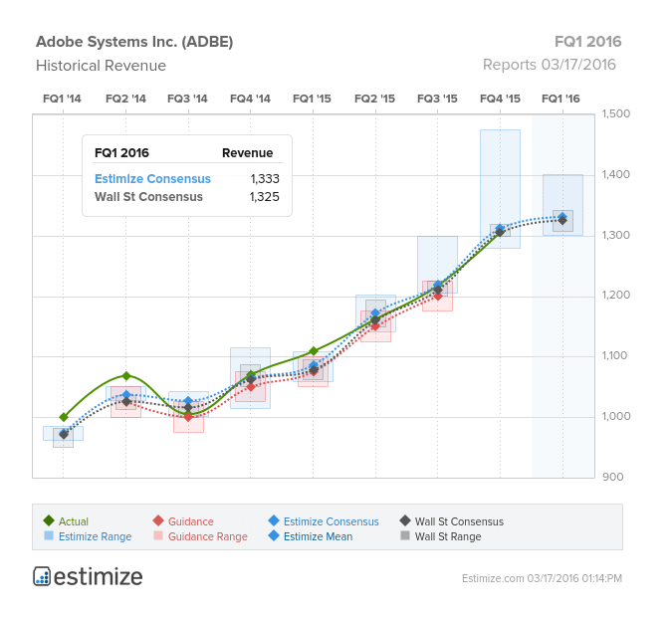Click the FQ4 '15 quarter axis label
This screenshot has width=672, height=617.
point(500,99)
